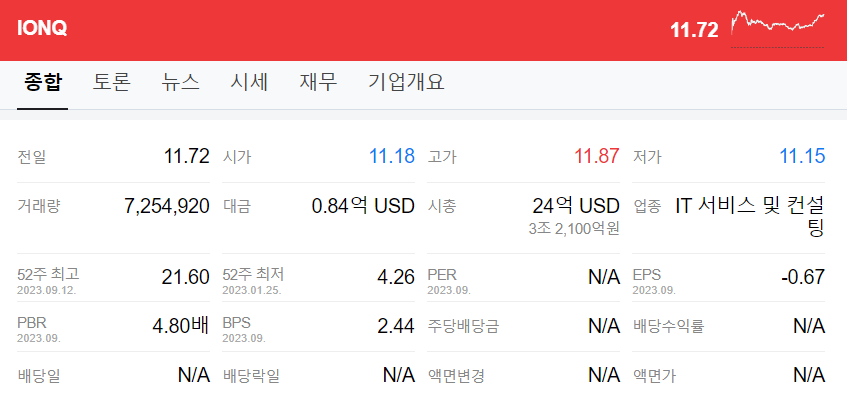Click the 거래량 value 7,254,920
This screenshot has height=398, width=847.
pos(166,206)
